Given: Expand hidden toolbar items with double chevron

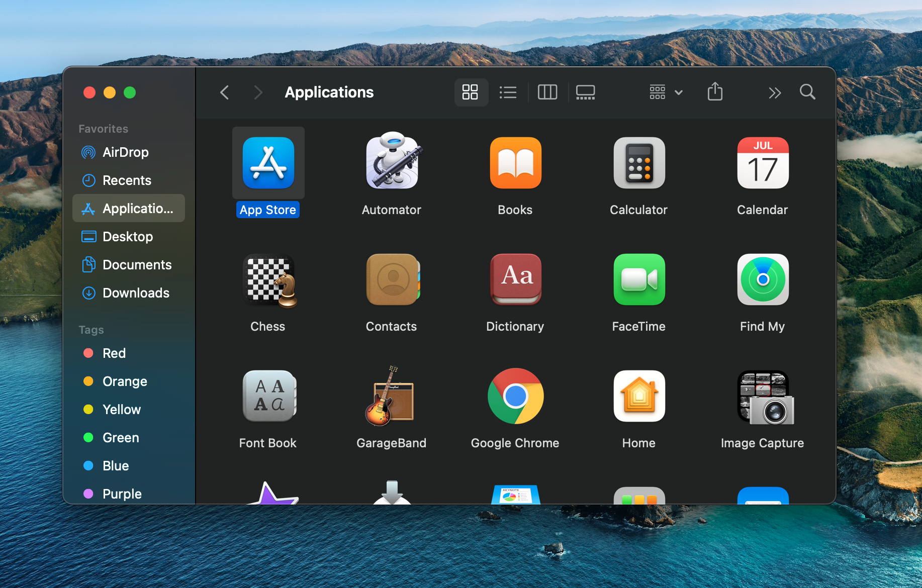Looking at the screenshot, I should point(774,92).
